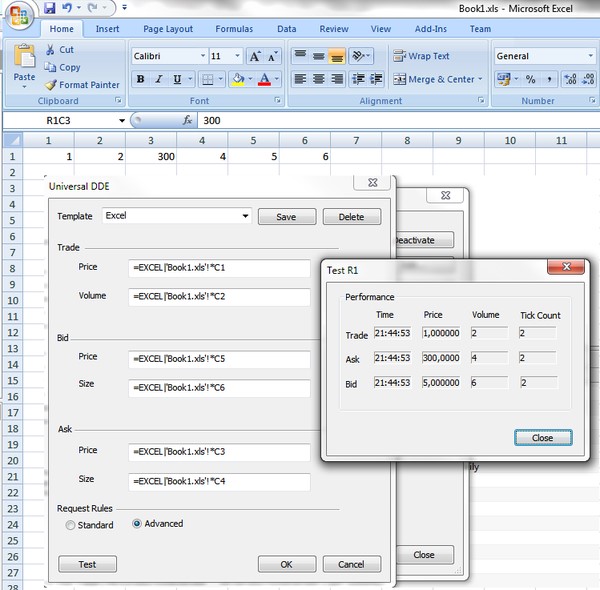Click the formula bar showing 300
This screenshot has width=600, height=590.
(398, 121)
